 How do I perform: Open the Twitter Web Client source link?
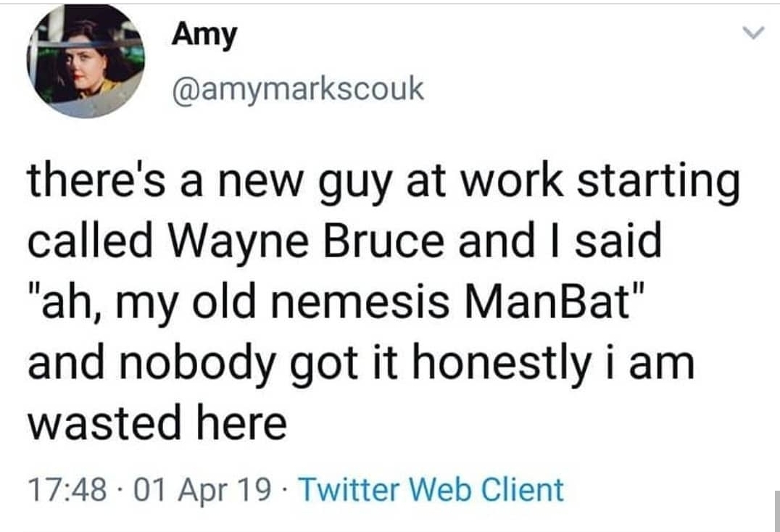point(431,489)
